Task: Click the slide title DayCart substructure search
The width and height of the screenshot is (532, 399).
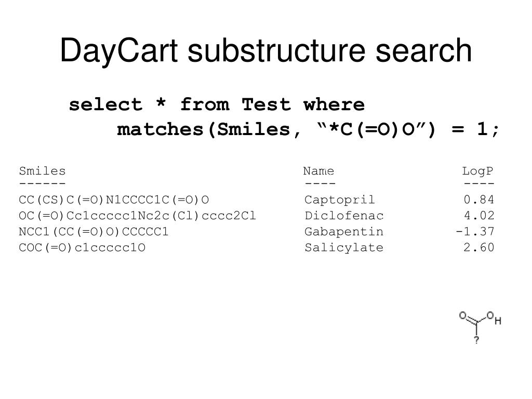Action: (x=266, y=50)
